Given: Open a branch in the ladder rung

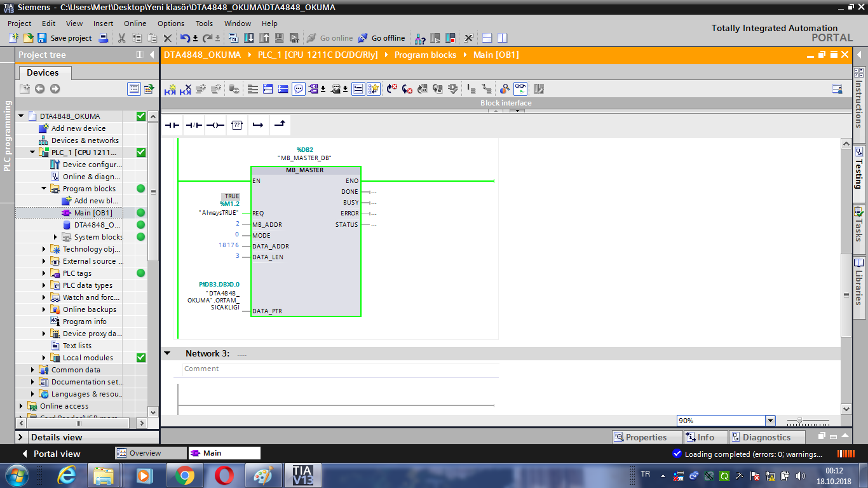Looking at the screenshot, I should click(257, 125).
